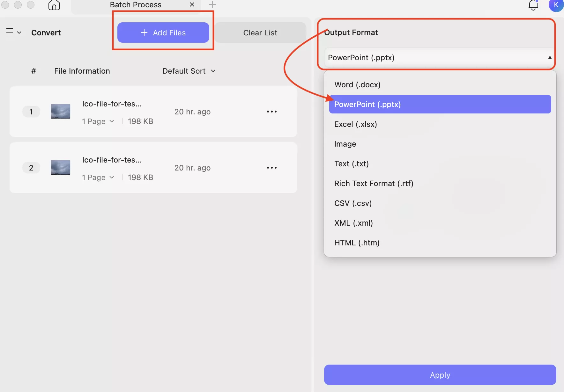Viewport: 564px width, 392px height.
Task: Click the Add Files button
Action: click(163, 33)
